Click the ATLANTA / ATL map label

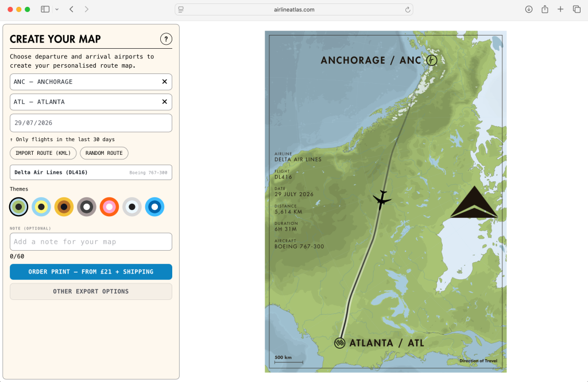click(386, 343)
